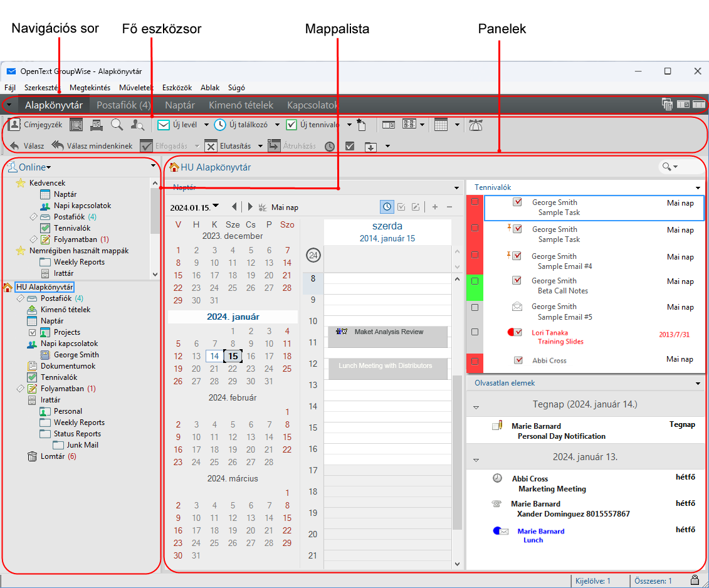Image resolution: width=709 pixels, height=588 pixels.
Task: Click the lock icon in the status bar
Action: (x=695, y=580)
